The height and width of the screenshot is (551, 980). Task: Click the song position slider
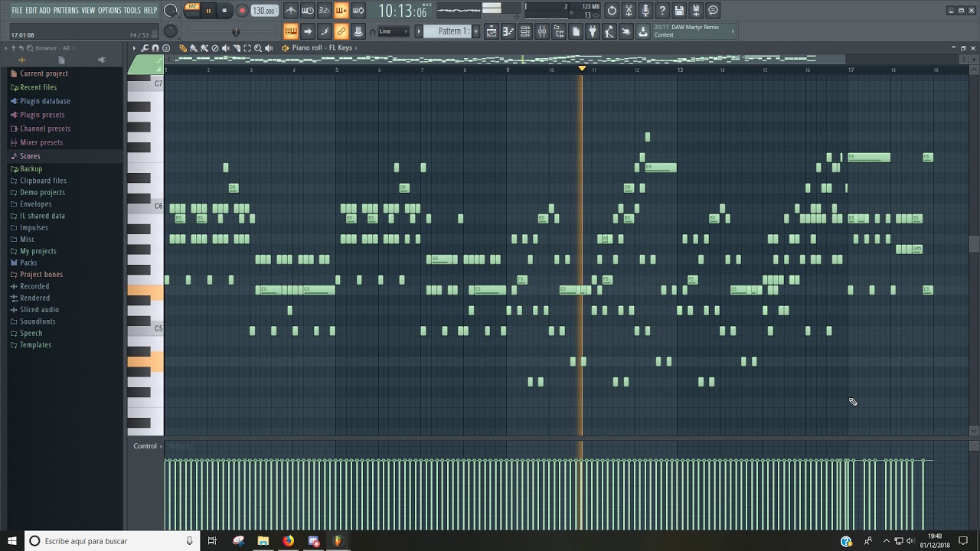click(x=236, y=31)
